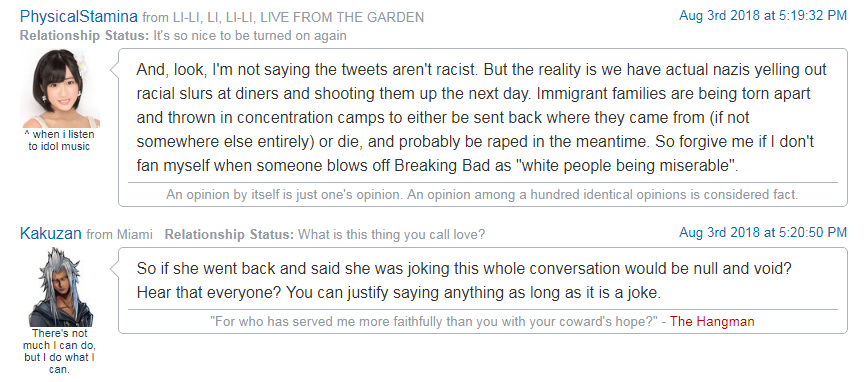Click Kakuzan's post about joking being justification
Image resolution: width=868 pixels, height=382 pixels.
tap(463, 281)
